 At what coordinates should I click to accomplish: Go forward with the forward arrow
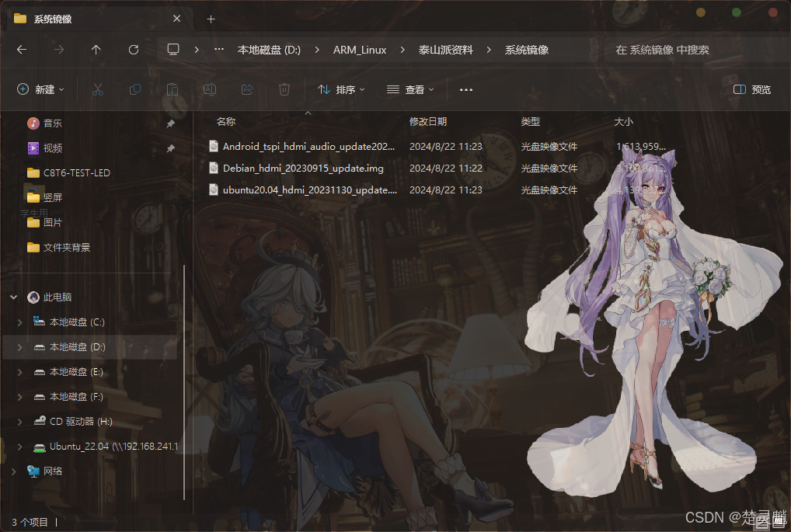point(59,50)
